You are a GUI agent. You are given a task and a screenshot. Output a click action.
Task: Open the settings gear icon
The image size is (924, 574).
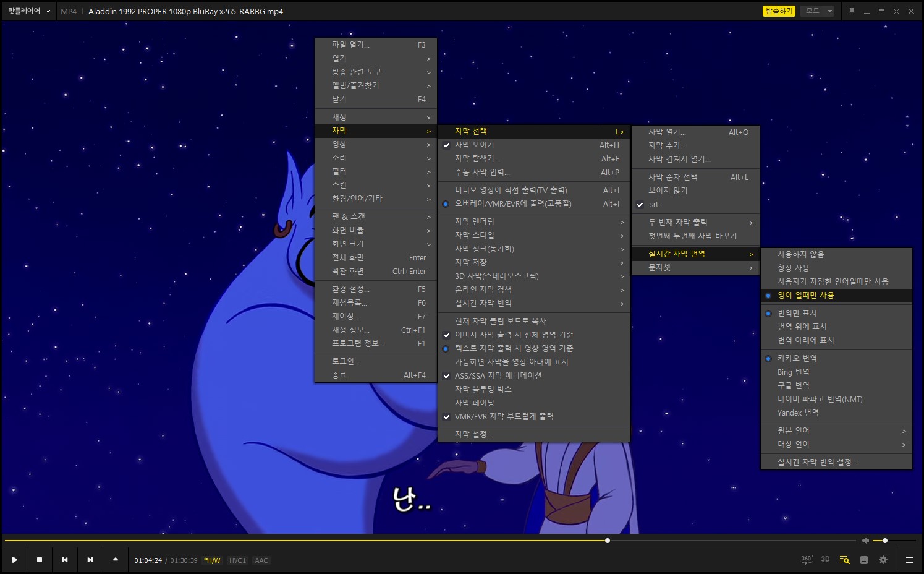[883, 560]
